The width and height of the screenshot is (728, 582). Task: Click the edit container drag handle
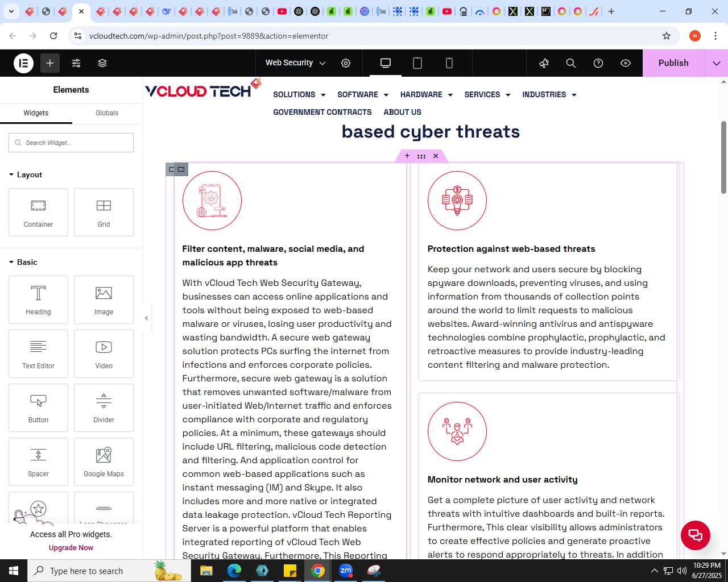421,156
